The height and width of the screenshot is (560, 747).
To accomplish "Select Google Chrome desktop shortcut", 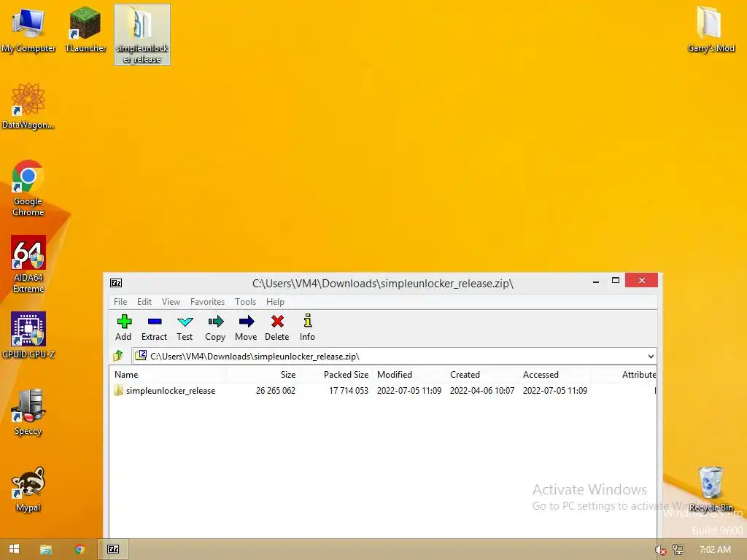I will coord(28,189).
